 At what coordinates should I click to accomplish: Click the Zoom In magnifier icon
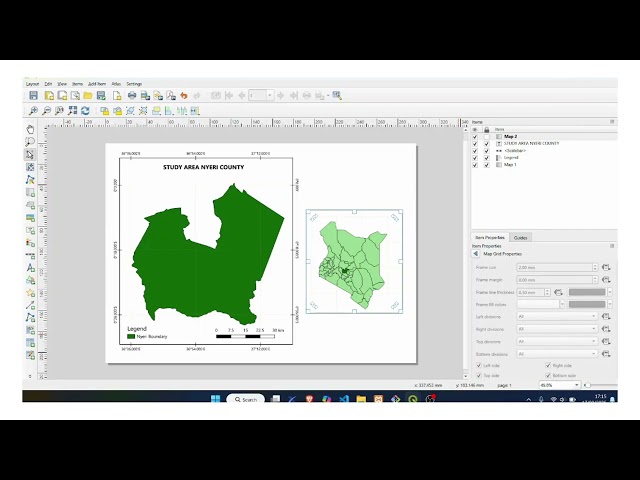33,111
